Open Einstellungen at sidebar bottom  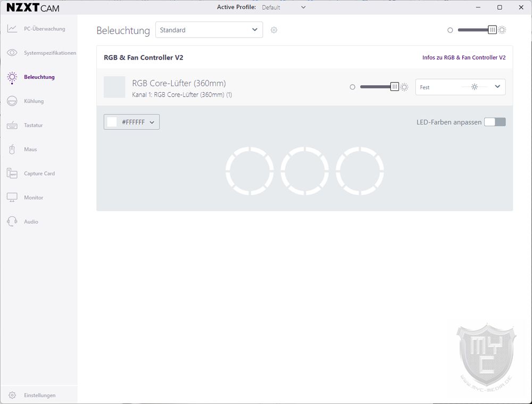point(39,395)
